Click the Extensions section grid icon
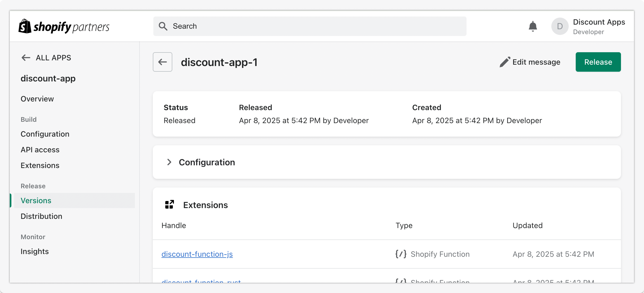Viewport: 644px width, 293px height. (169, 204)
